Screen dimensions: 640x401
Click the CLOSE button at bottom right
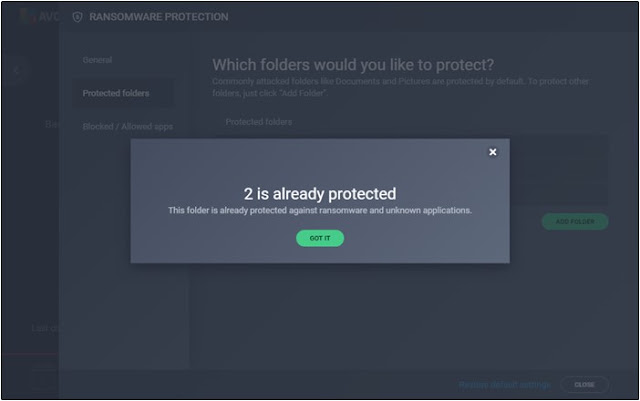[x=584, y=385]
